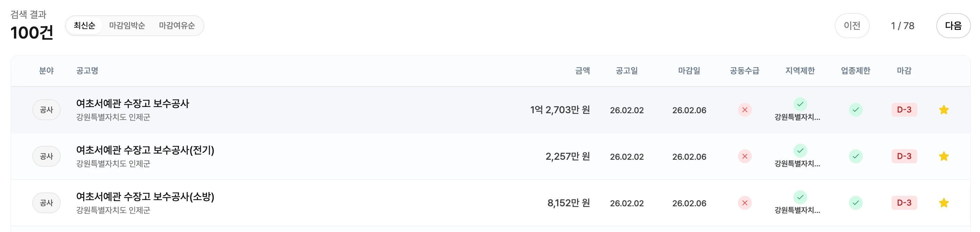The height and width of the screenshot is (232, 980).
Task: Toggle favorite star for 여초서예관 수장고 보수공사
Action: pyautogui.click(x=944, y=110)
